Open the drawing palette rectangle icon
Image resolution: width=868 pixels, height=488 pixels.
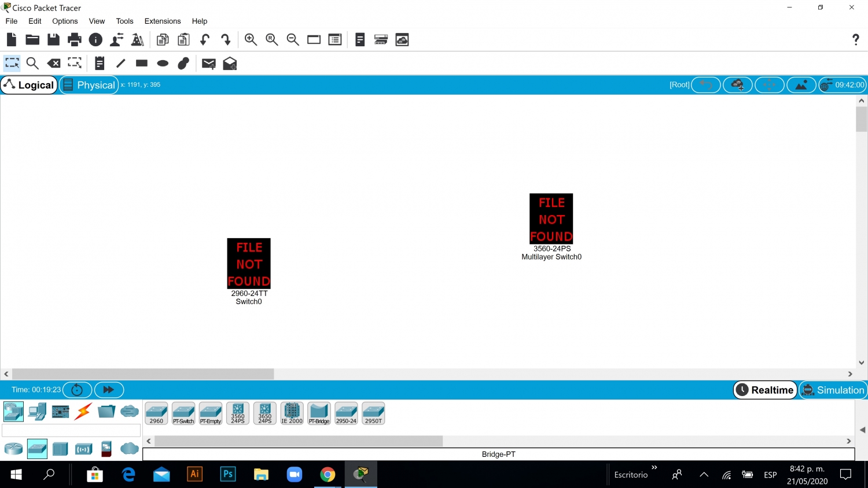tap(314, 39)
